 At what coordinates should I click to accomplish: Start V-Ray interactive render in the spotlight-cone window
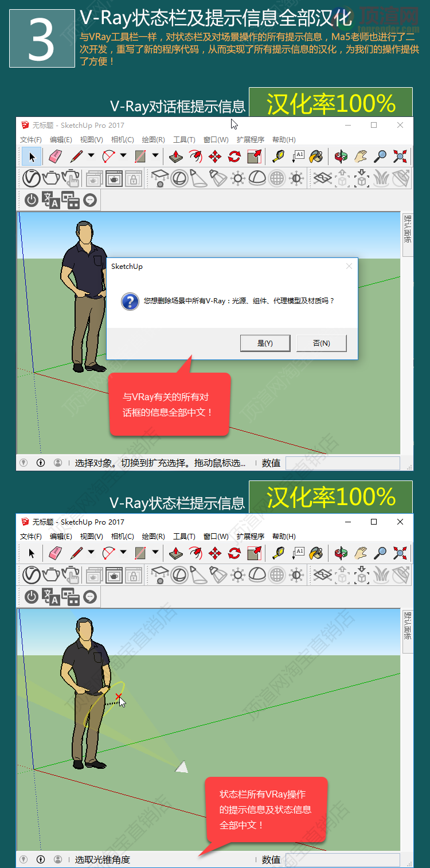[70, 575]
